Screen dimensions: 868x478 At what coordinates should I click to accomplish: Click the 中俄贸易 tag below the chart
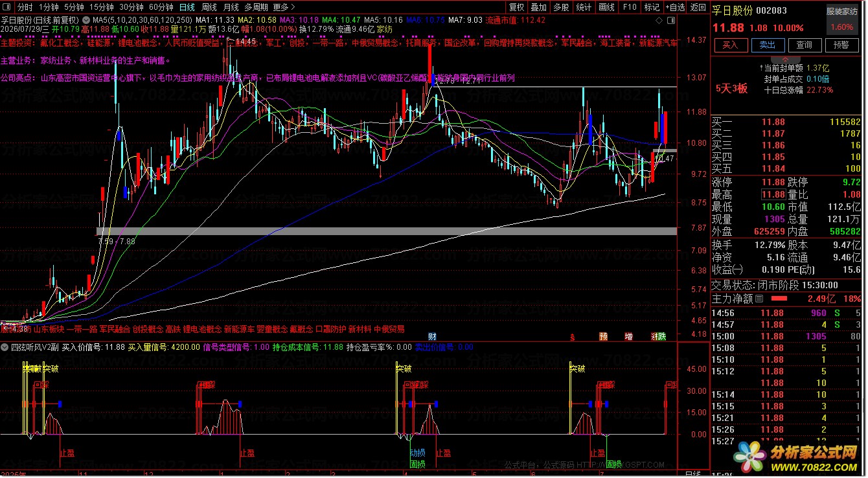389,329
